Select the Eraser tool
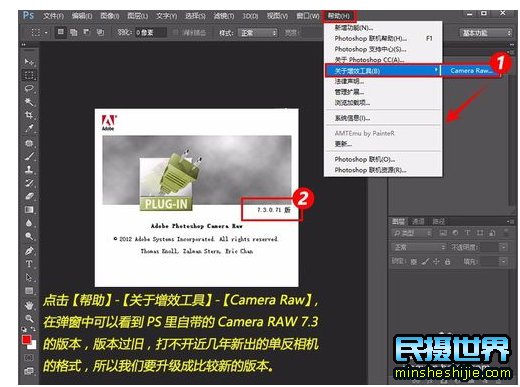Screen dimensions: 520x387 [29, 196]
